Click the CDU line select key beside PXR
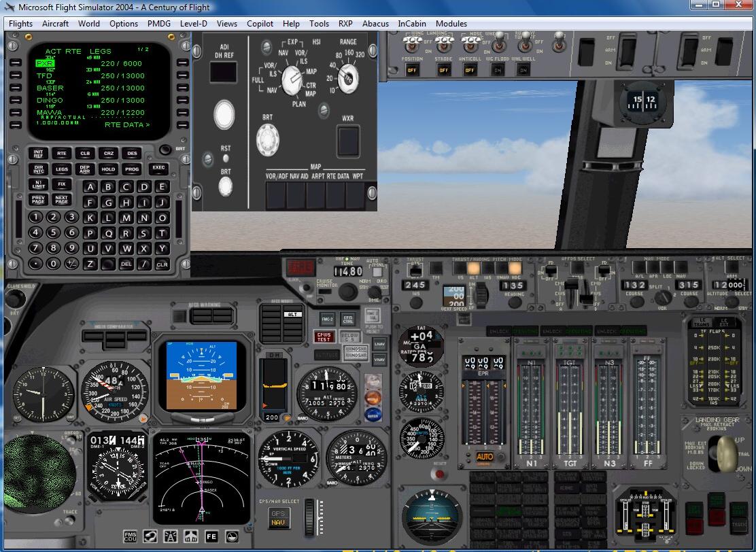Image resolution: width=756 pixels, height=552 pixels. coord(16,63)
